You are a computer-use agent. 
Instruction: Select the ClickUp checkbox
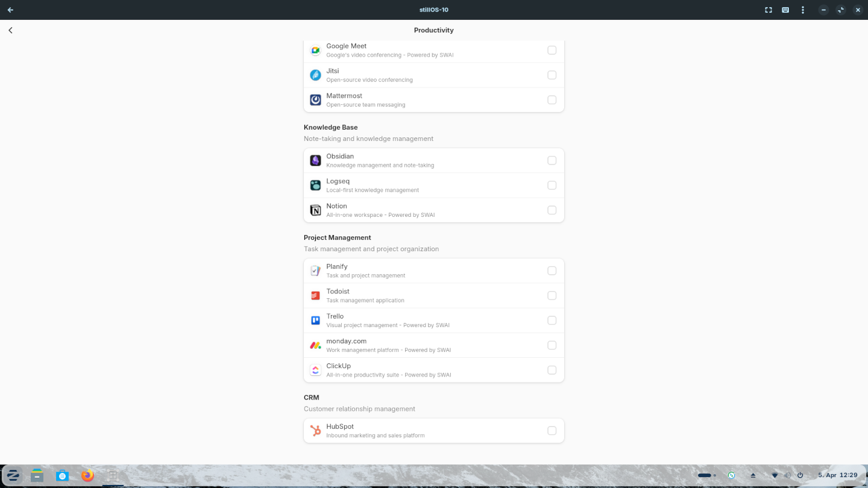pyautogui.click(x=552, y=370)
